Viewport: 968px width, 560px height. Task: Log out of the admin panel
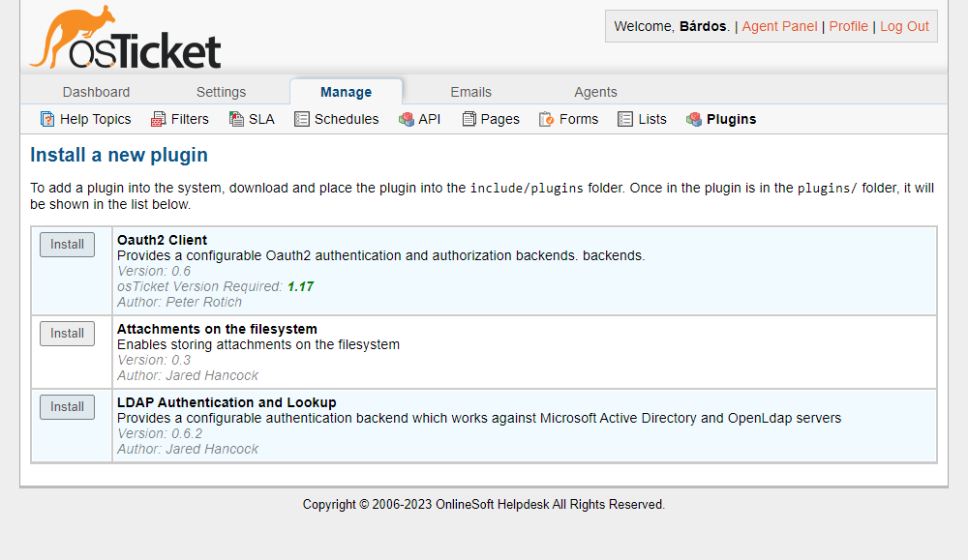904,26
